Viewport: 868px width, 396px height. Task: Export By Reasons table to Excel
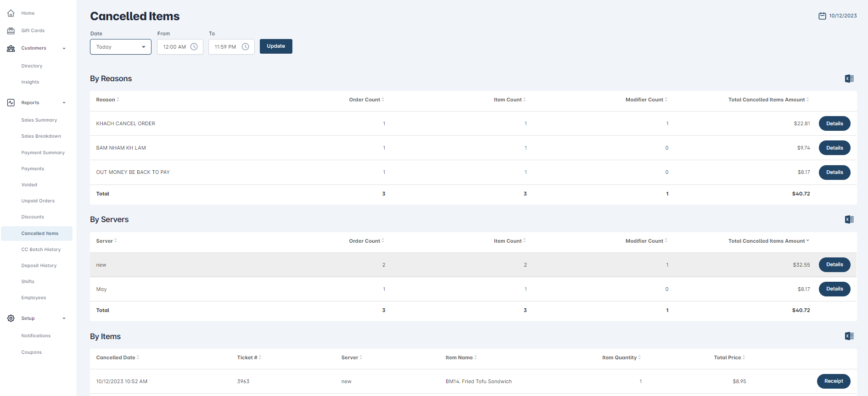849,78
